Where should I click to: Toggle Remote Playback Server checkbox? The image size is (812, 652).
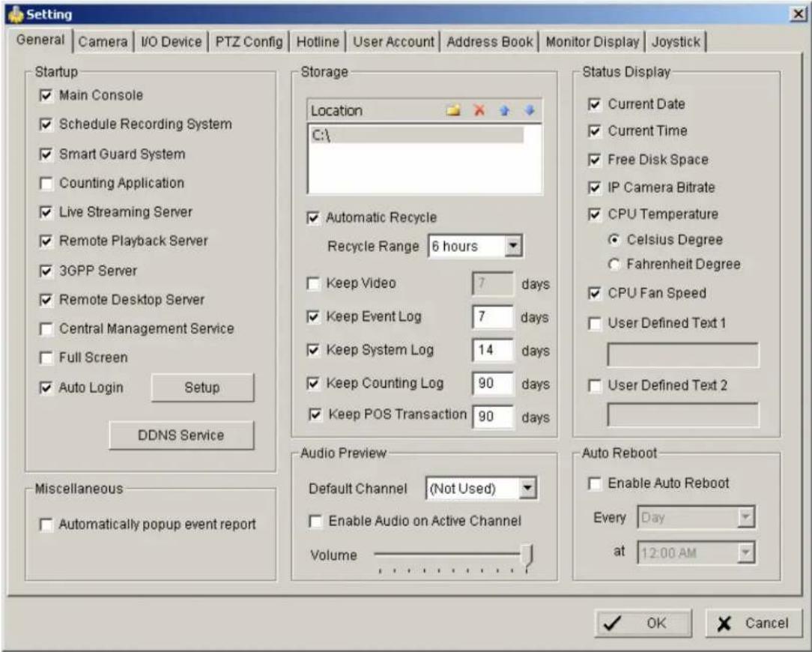click(x=46, y=241)
